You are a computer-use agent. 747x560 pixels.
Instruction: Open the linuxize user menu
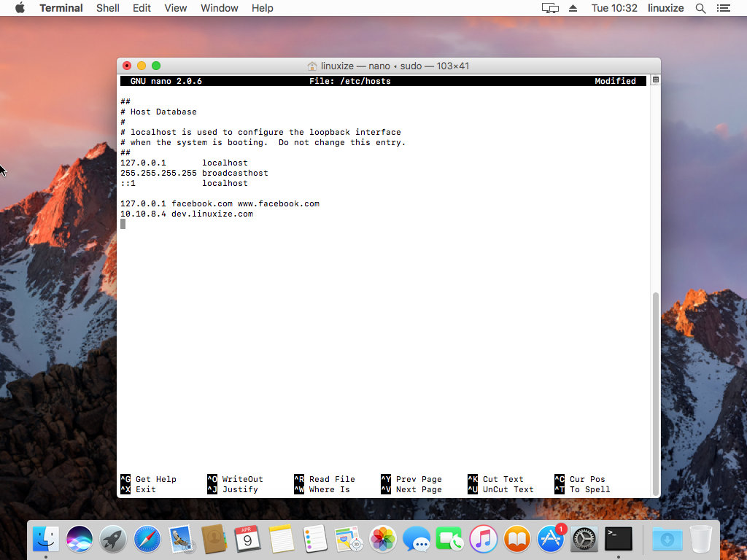(x=665, y=8)
